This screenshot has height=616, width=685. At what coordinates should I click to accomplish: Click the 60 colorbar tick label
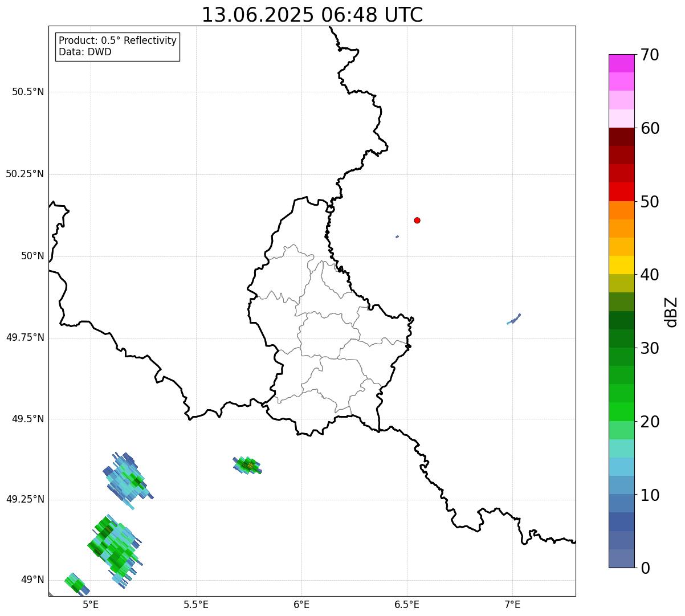click(x=649, y=128)
